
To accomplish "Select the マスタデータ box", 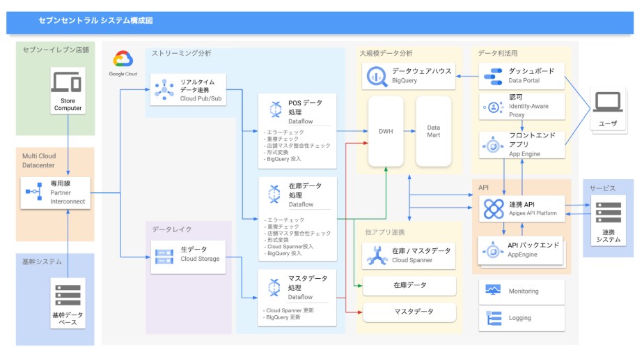I will (409, 311).
